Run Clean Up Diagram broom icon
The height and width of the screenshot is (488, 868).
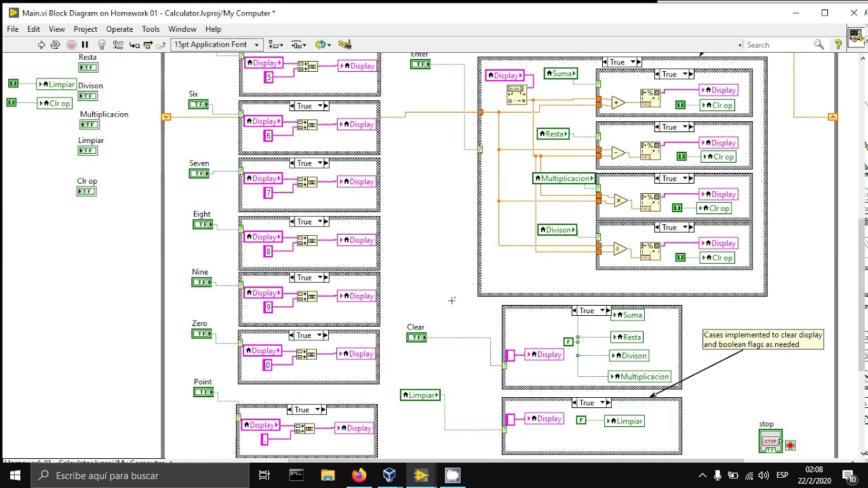[344, 45]
